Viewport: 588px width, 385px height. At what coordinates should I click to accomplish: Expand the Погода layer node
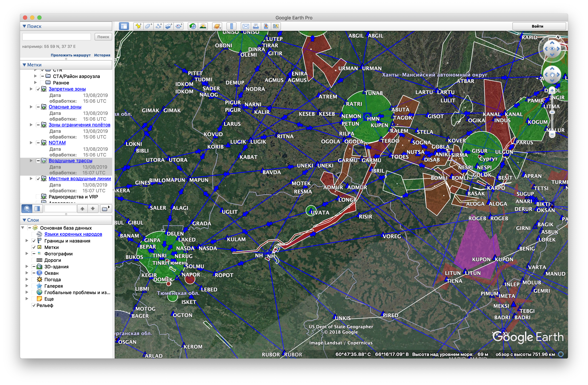[27, 279]
